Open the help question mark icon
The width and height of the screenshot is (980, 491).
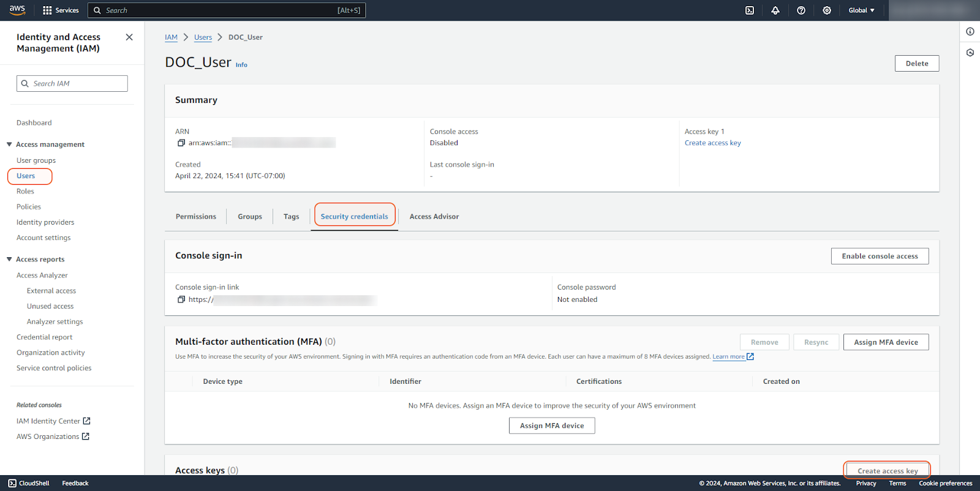pyautogui.click(x=801, y=10)
